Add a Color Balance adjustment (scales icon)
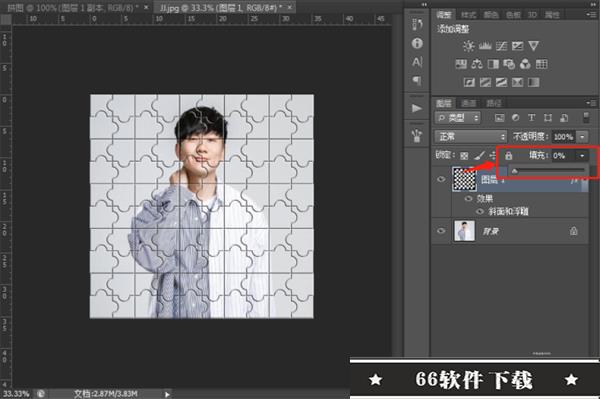Viewport: 600px width, 399px height. 477,64
